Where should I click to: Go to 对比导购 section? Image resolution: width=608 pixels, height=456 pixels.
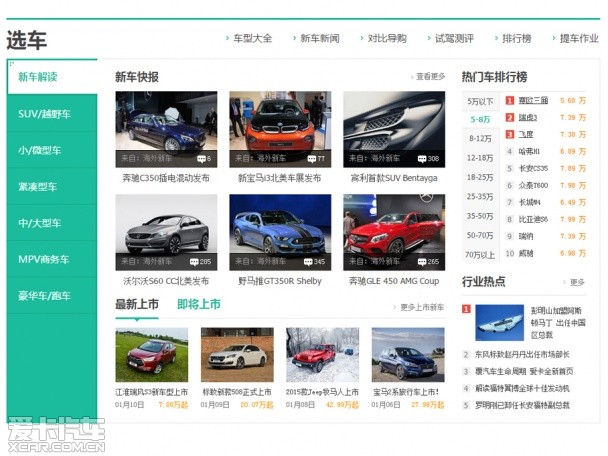[387, 38]
